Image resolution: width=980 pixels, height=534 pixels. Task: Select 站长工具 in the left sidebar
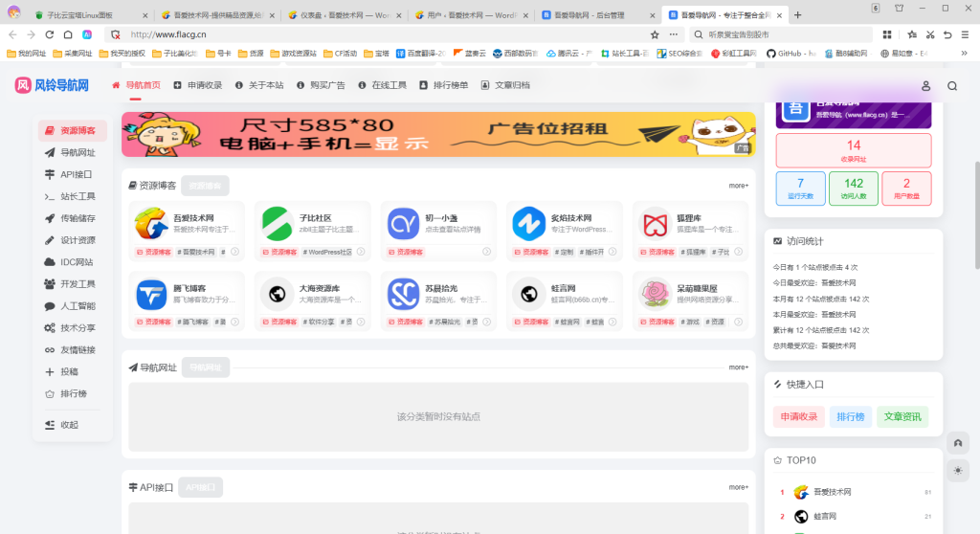point(73,196)
